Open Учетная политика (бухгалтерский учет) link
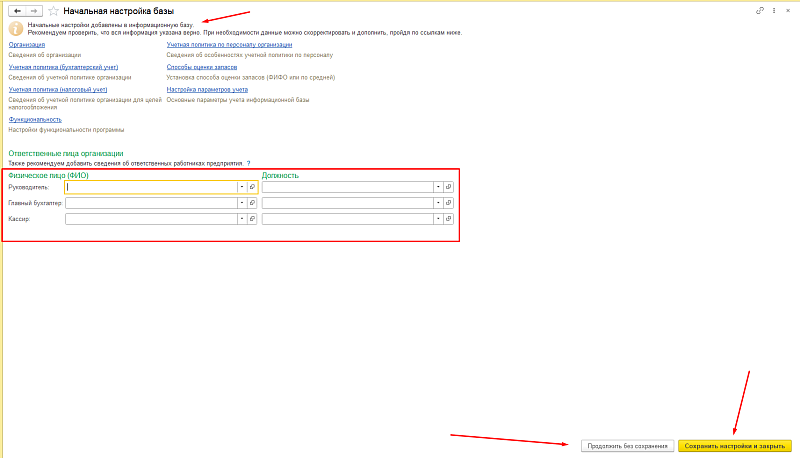This screenshot has height=458, width=800. [x=58, y=67]
